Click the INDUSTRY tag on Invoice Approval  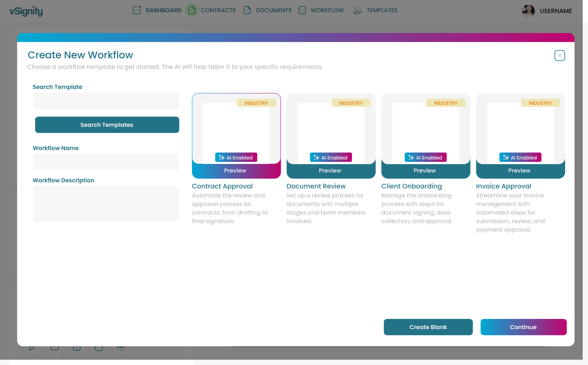540,103
